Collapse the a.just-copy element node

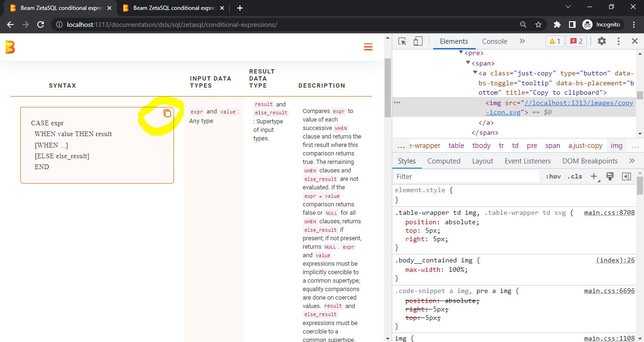(x=475, y=73)
